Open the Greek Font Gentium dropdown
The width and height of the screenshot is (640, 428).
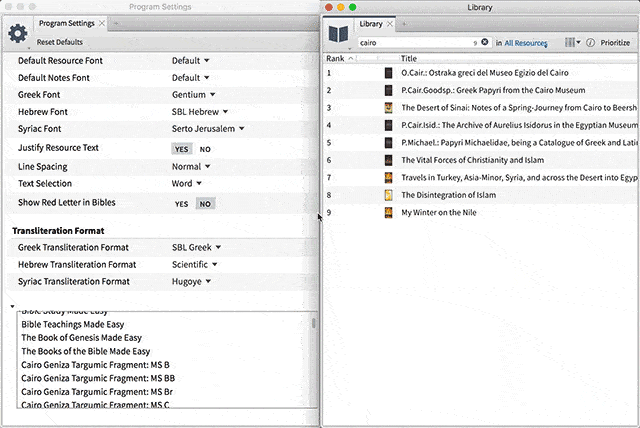pos(193,95)
